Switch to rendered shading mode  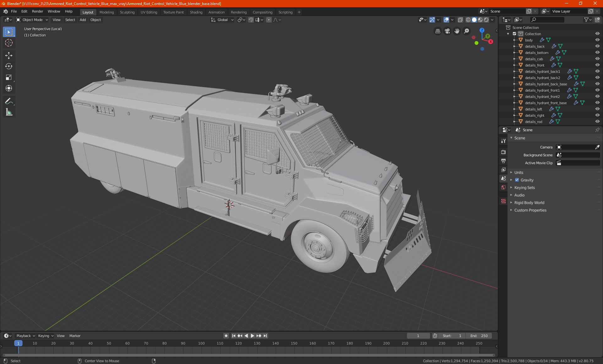(x=486, y=20)
